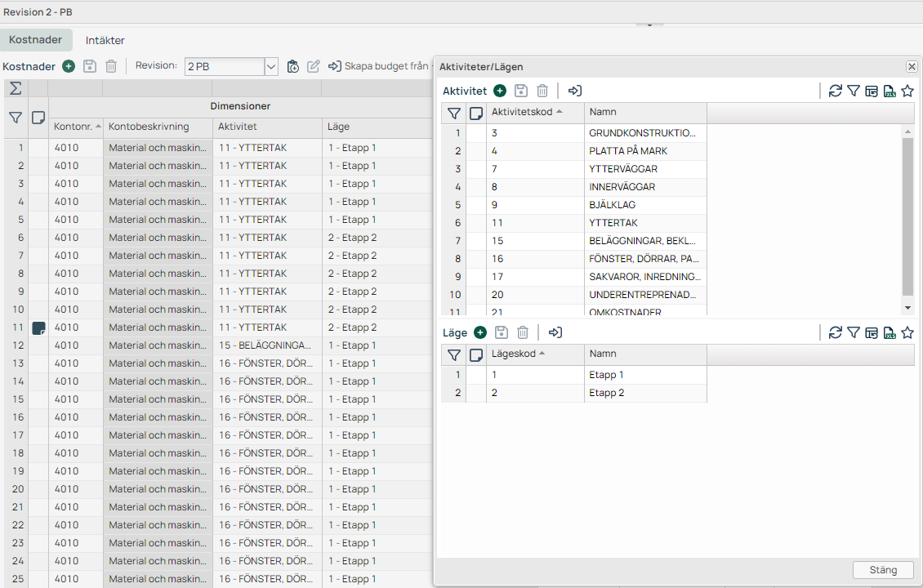This screenshot has width=923, height=588.
Task: Click the add Aktivitet plus icon
Action: 500,91
